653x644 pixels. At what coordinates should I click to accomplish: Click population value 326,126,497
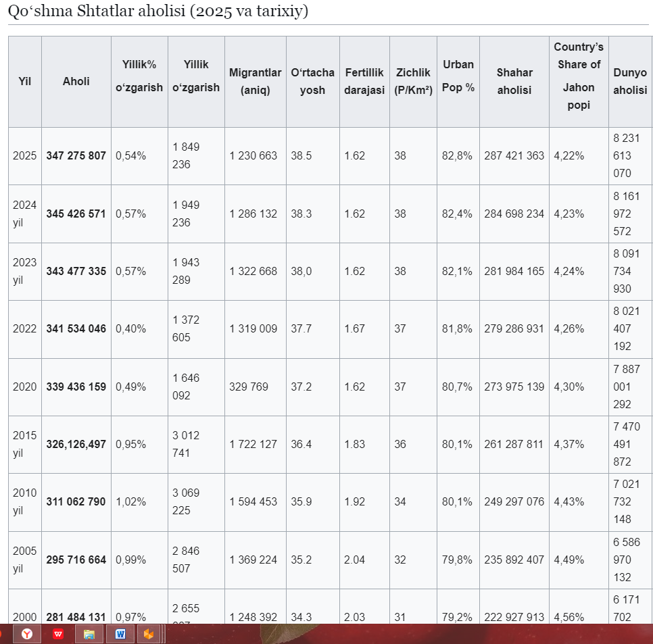coord(76,444)
